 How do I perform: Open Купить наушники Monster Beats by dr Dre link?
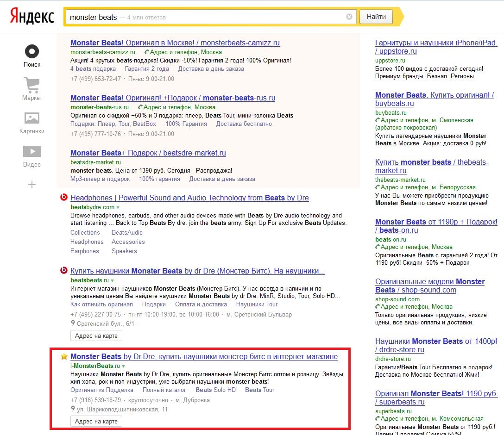tap(198, 271)
